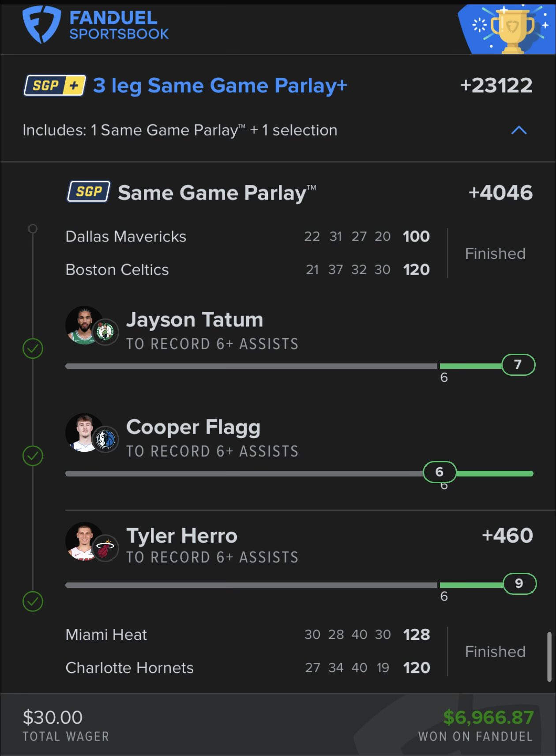Image resolution: width=556 pixels, height=756 pixels.
Task: Click the Includes 1 Same Game Parlay line
Action: coord(180,130)
